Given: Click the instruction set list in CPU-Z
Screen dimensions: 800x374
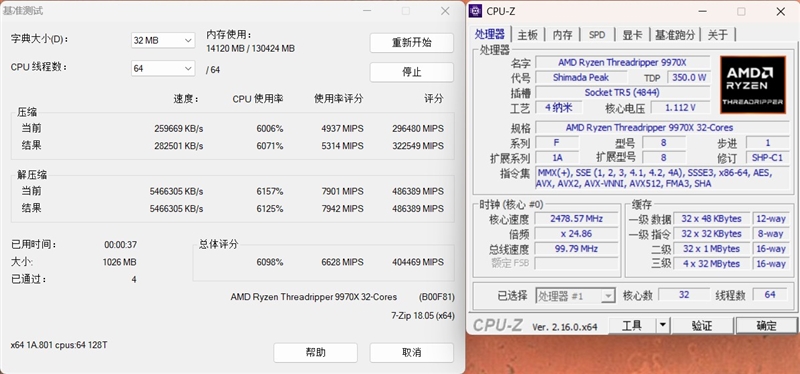Looking at the screenshot, I should pyautogui.click(x=661, y=178).
